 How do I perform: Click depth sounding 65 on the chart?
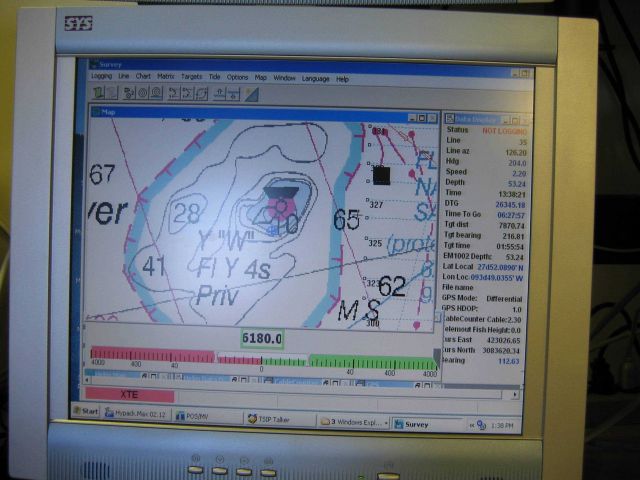346,220
